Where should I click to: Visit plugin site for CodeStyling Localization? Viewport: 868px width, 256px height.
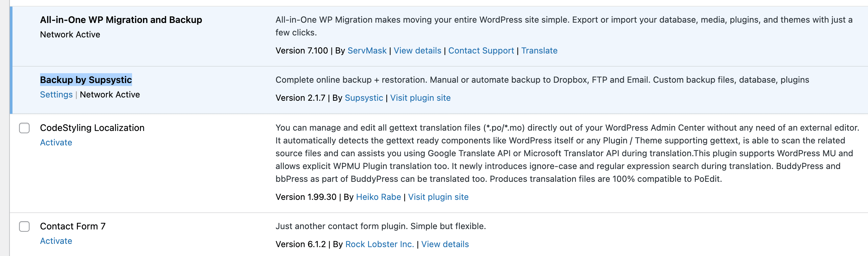tap(438, 197)
